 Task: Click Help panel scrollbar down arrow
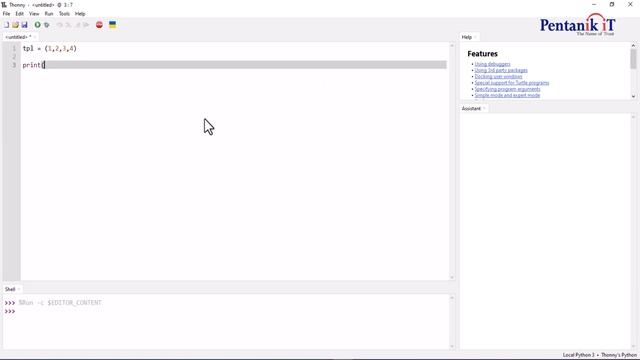[x=633, y=96]
